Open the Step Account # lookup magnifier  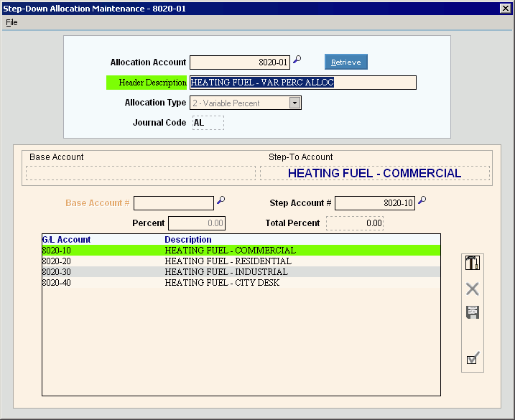(x=422, y=202)
